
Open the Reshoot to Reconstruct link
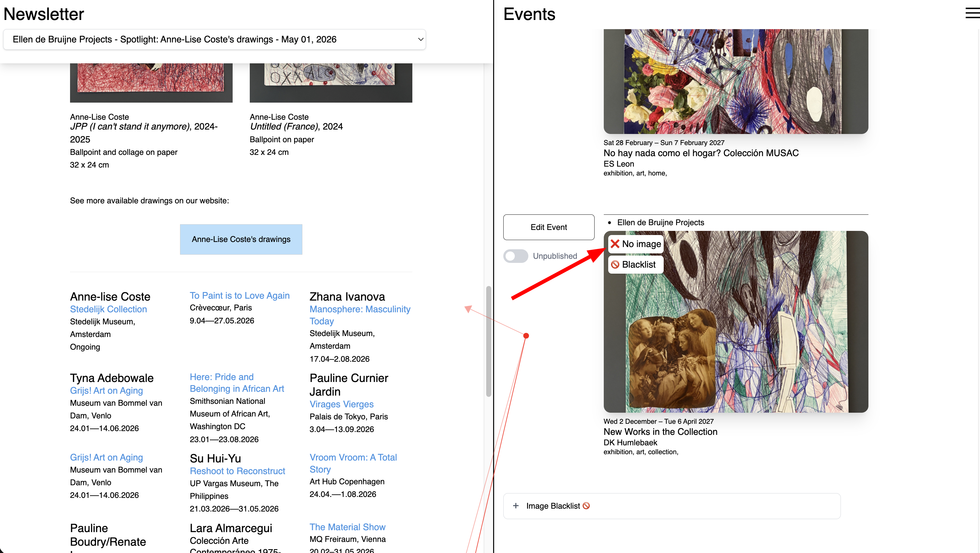pos(237,471)
